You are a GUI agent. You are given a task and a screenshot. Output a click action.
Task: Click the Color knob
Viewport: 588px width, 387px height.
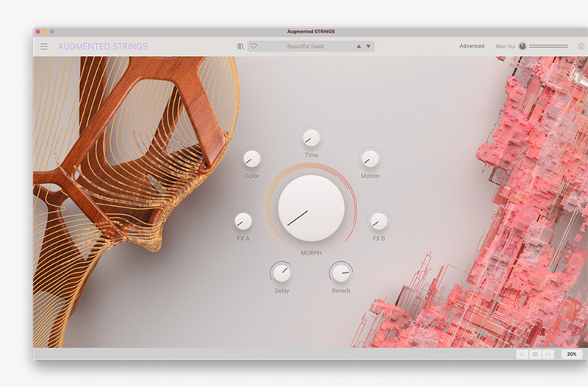251,159
